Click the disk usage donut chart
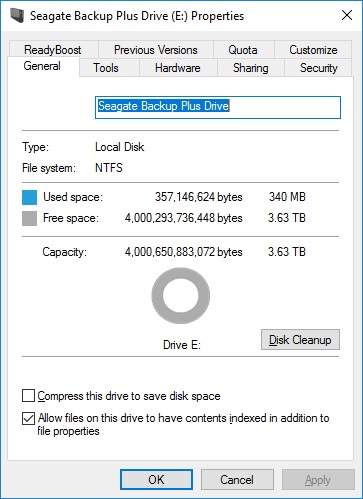Image resolution: width=363 pixels, height=499 pixels. pos(181,296)
